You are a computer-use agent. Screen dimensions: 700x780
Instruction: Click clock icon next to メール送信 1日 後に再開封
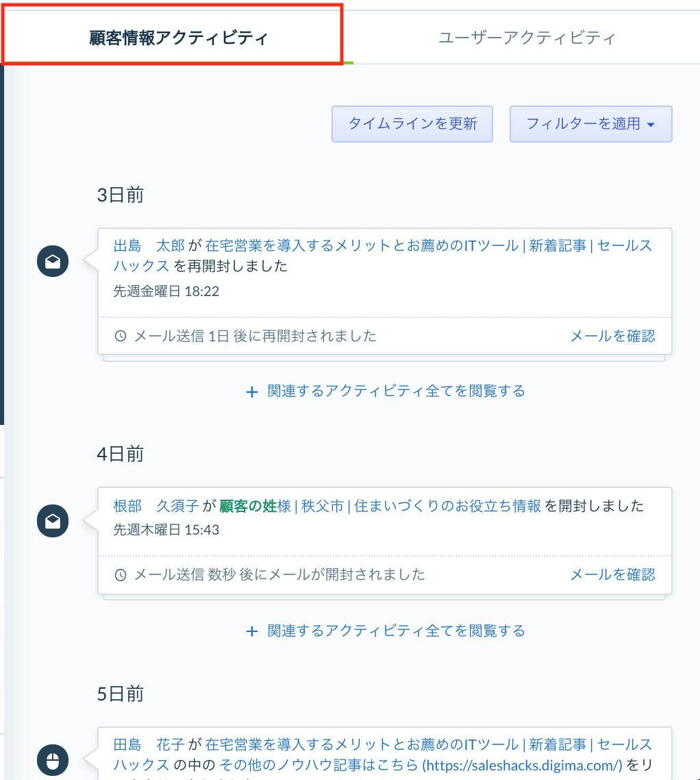[x=121, y=336]
